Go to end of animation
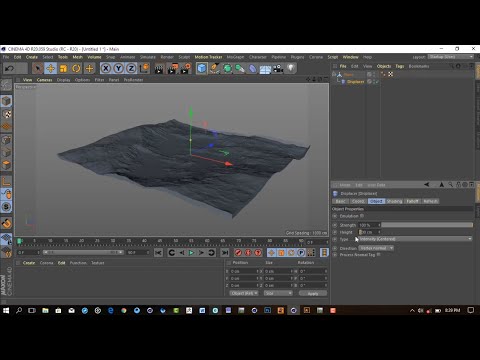 pyautogui.click(x=225, y=253)
